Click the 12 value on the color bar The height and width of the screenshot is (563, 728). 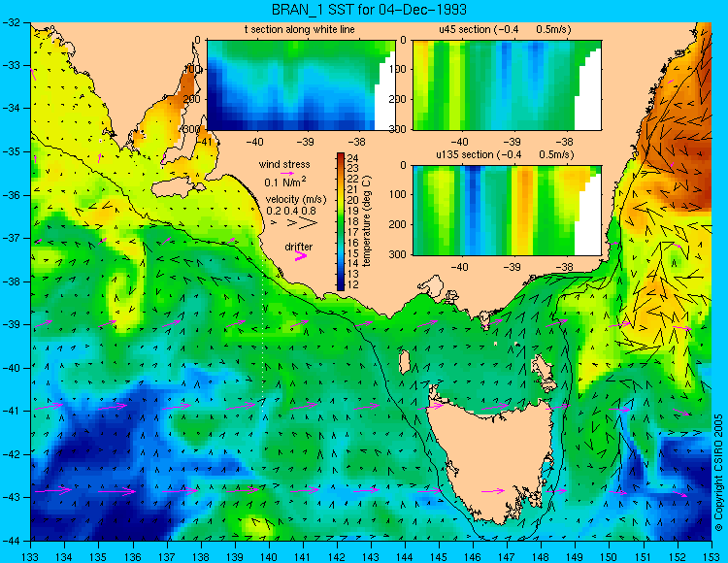[353, 284]
